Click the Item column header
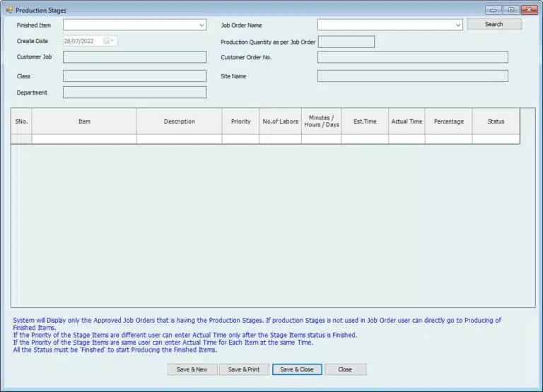Viewport: 543px width, 392px height. (84, 121)
